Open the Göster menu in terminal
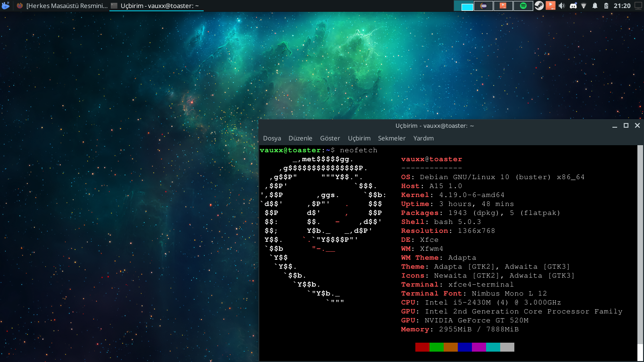 (x=330, y=138)
